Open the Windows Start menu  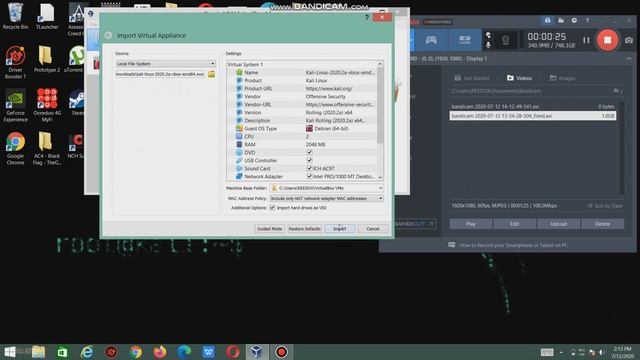coord(10,352)
